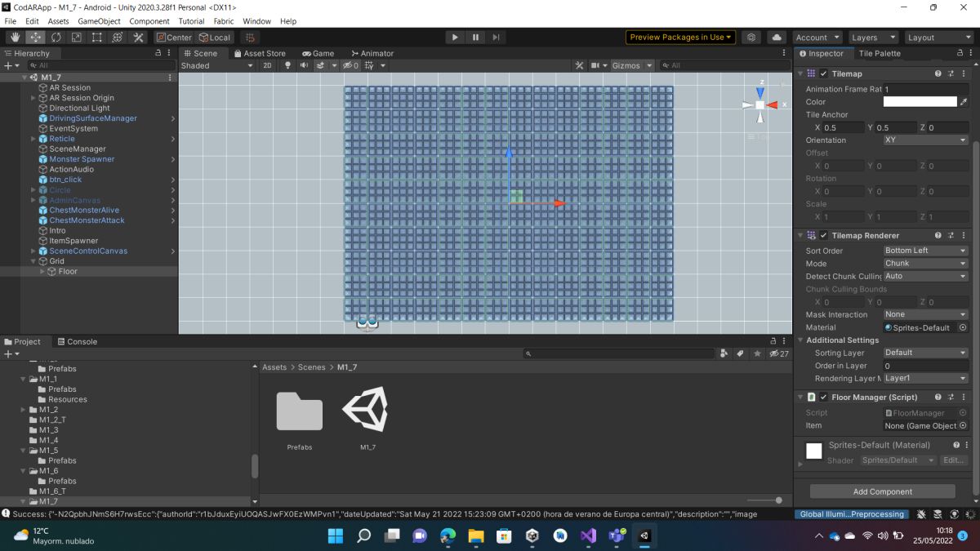Open the Tilemap Color swatch

(920, 102)
